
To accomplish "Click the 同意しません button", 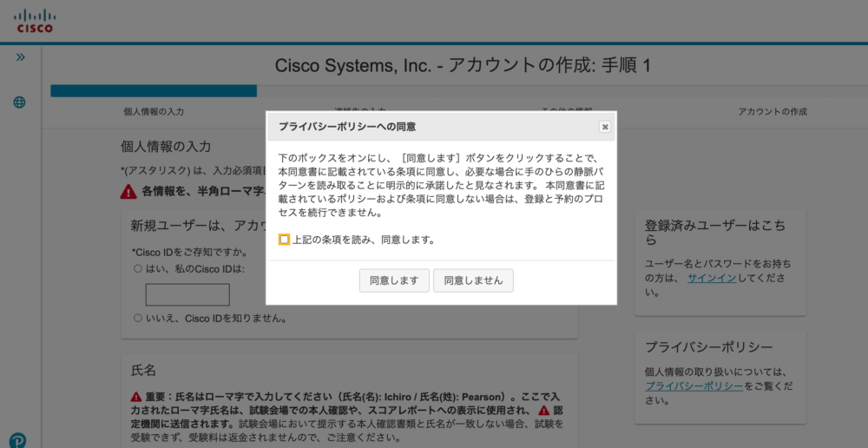I will tap(473, 280).
